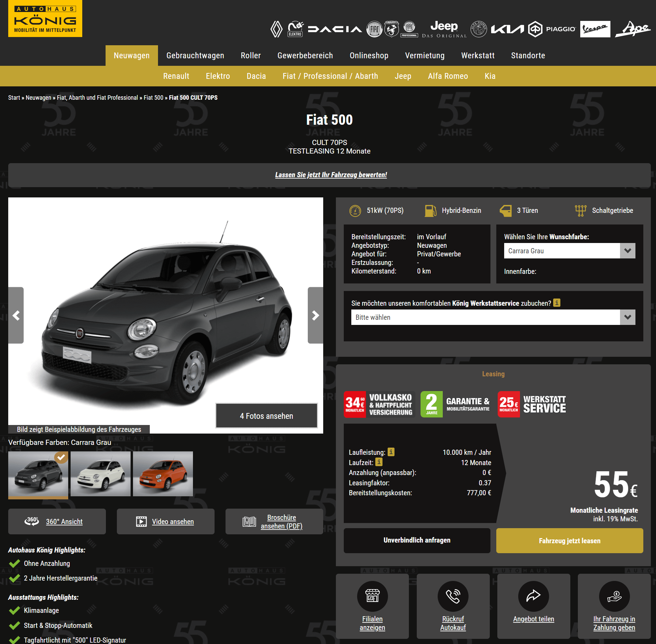Open the Fiat Professional logo
This screenshot has height=644, width=656.
click(409, 29)
